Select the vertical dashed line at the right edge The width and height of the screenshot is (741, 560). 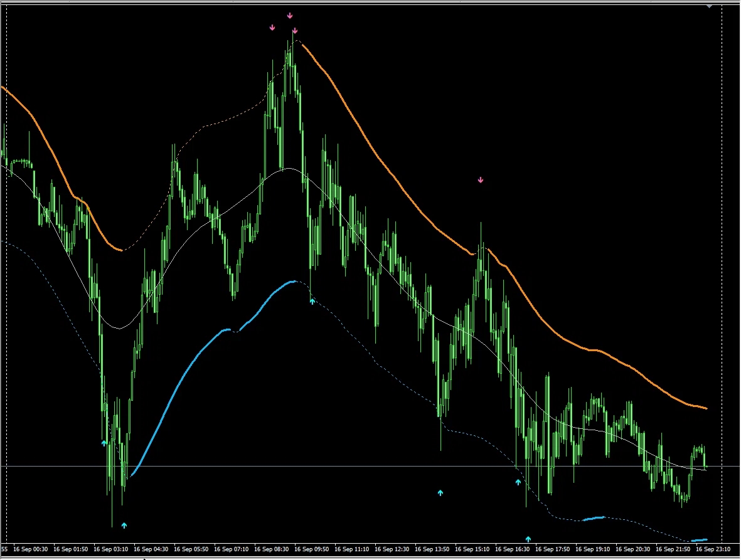(x=722, y=251)
